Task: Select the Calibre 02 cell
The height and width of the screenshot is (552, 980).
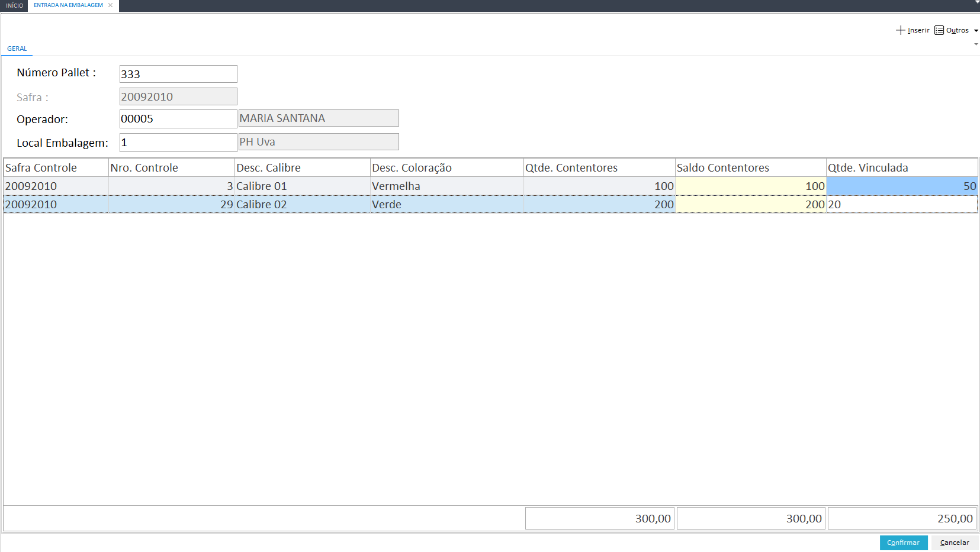Action: point(303,205)
